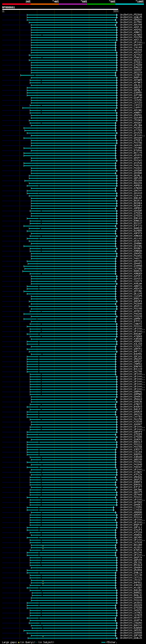
Task: Select the UniRef100_A9SYM4 entry
Action: pos(131,25)
